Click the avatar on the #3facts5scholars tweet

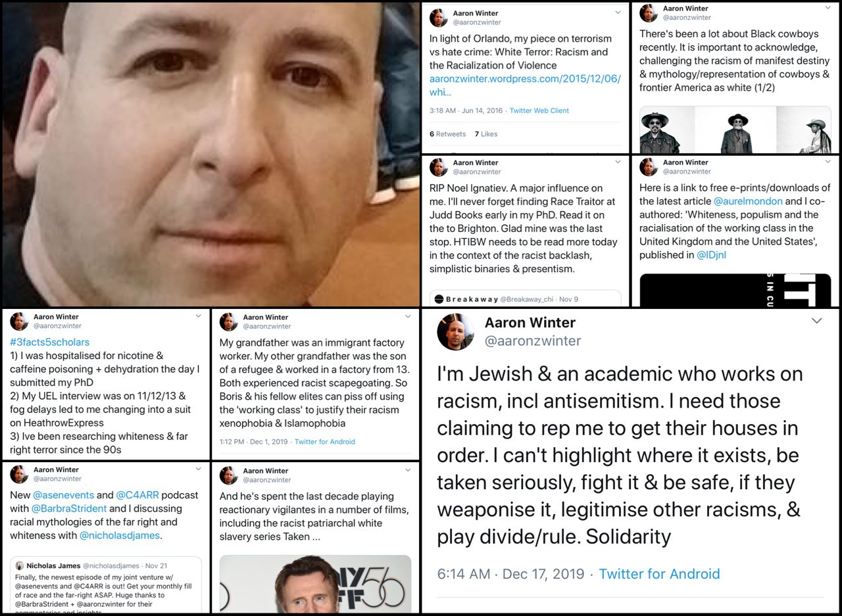click(x=19, y=321)
